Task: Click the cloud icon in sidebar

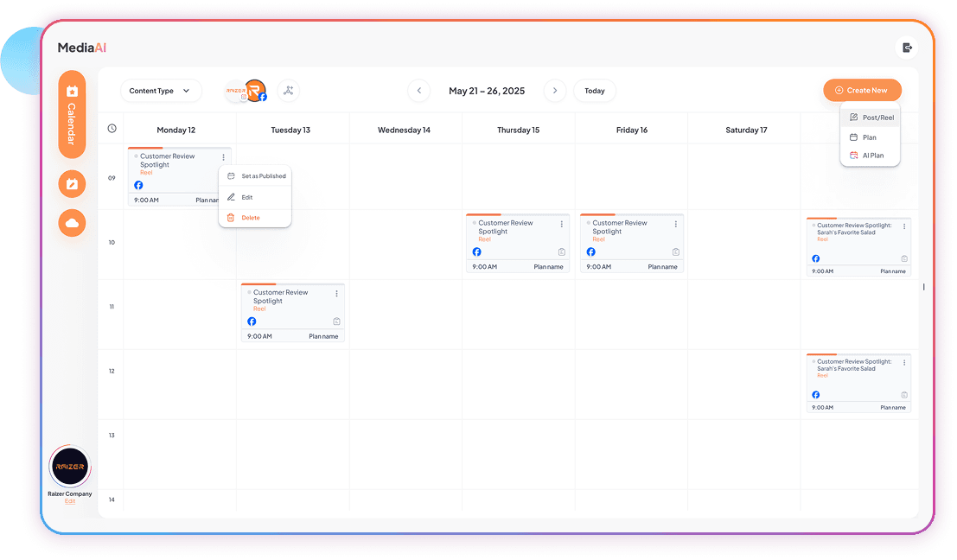Action: (72, 223)
